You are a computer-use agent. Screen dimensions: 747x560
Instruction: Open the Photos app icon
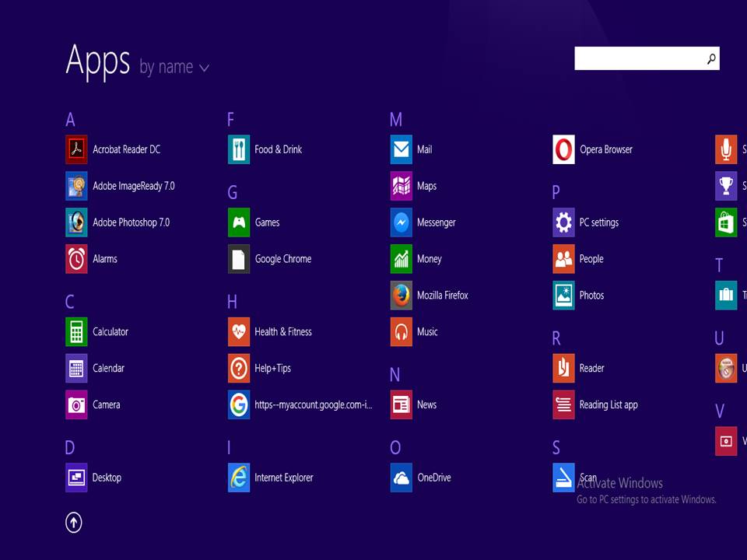pyautogui.click(x=563, y=296)
